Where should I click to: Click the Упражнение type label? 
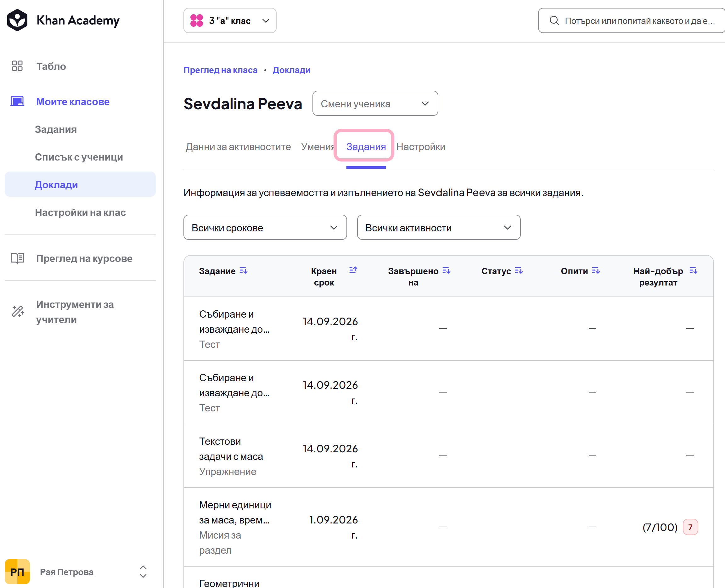tap(228, 472)
